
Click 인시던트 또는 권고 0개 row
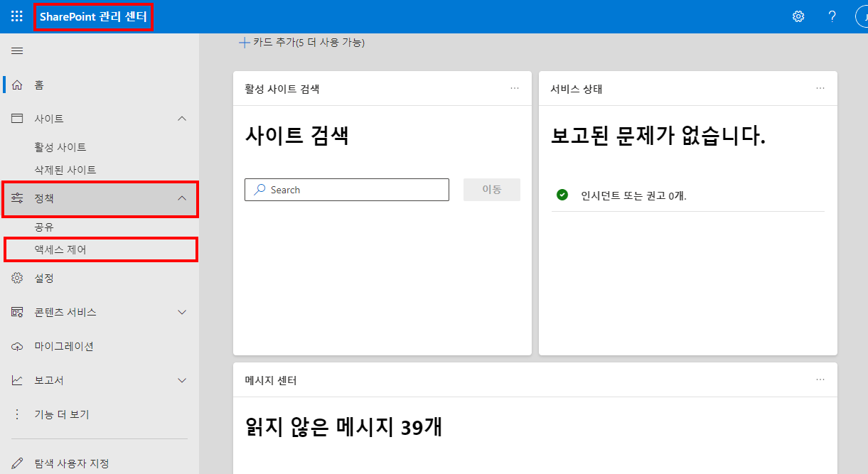[688, 195]
